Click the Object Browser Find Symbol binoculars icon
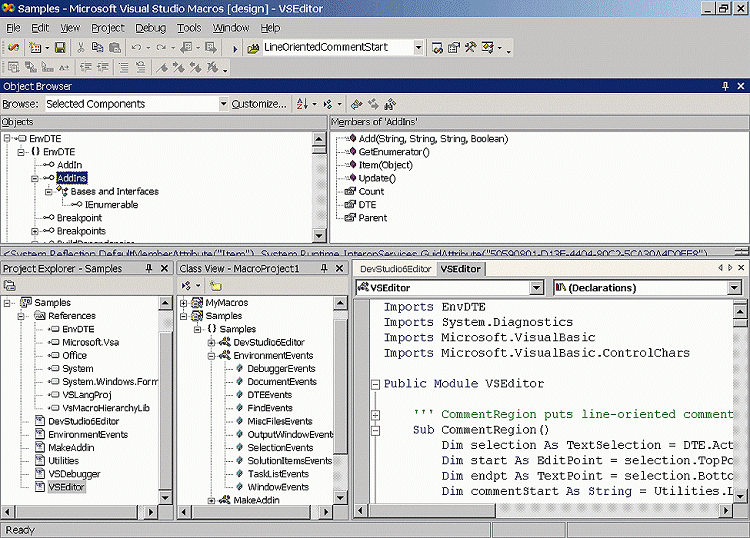Viewport: 750px width, 538px height. coord(390,104)
